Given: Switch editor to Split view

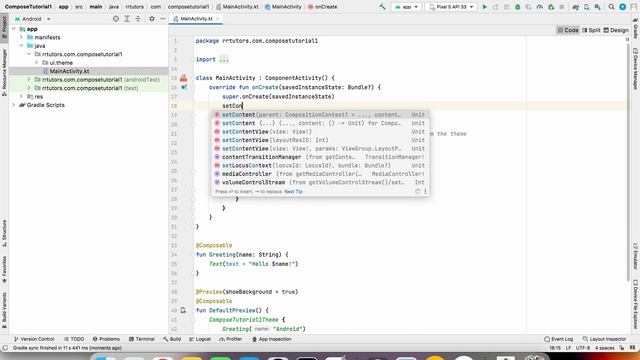Looking at the screenshot, I should [591, 30].
